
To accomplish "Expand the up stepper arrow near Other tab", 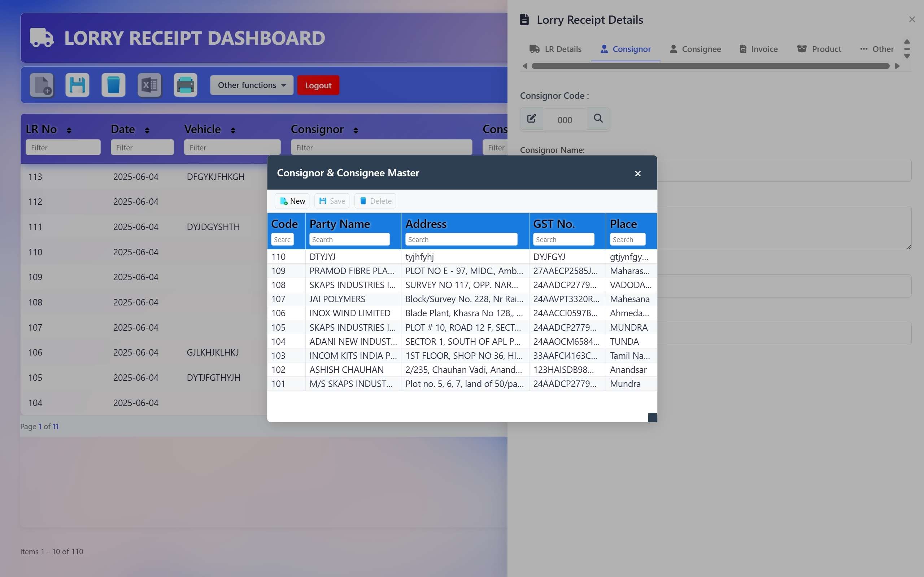I will coord(907,42).
